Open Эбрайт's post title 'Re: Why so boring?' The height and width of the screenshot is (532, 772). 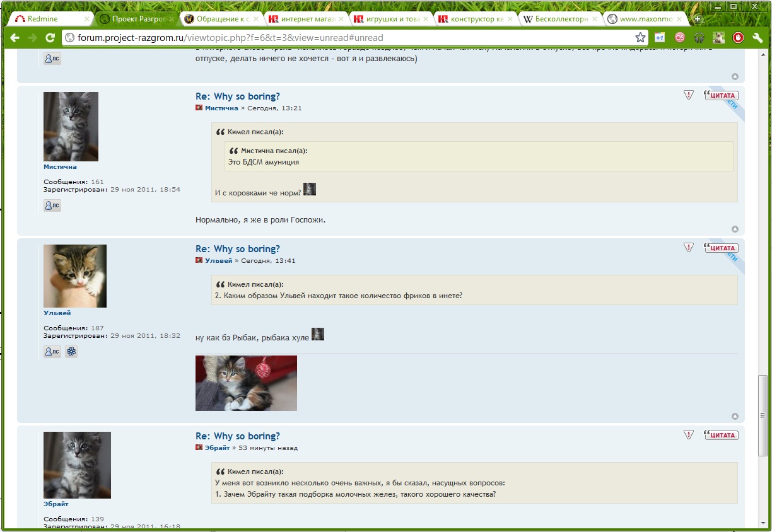[x=237, y=436]
